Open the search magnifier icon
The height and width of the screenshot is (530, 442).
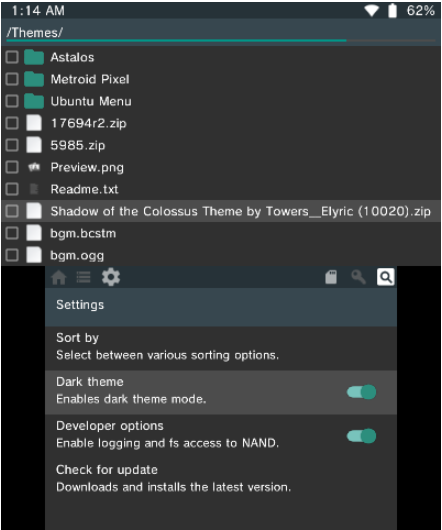click(386, 277)
